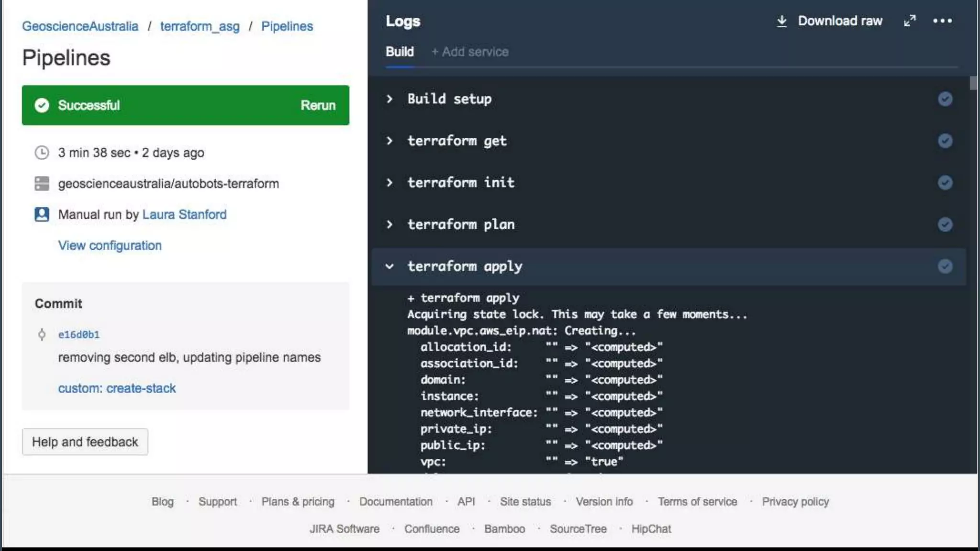Click terraform get status check mark
Screen dimensions: 980x551
pyautogui.click(x=945, y=141)
